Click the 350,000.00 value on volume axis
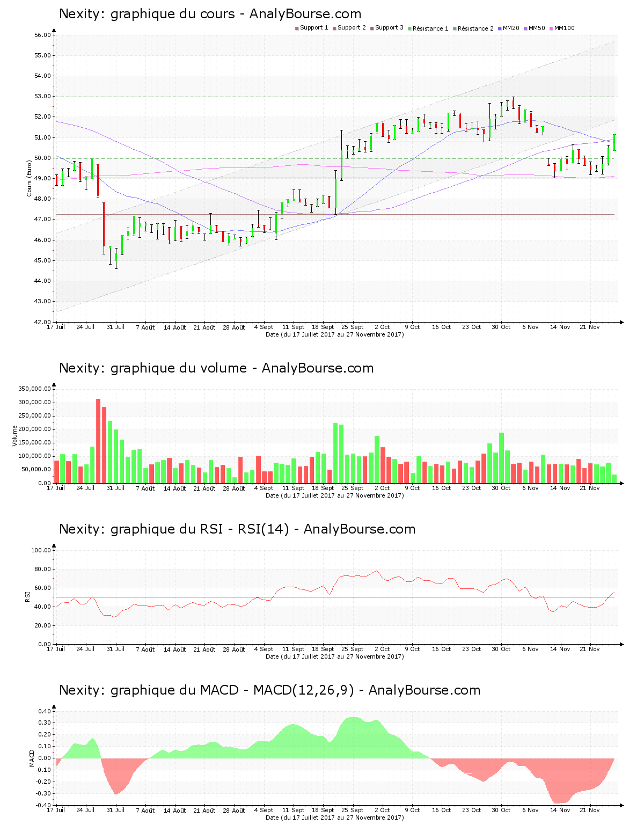The width and height of the screenshot is (644, 832). (x=34, y=389)
